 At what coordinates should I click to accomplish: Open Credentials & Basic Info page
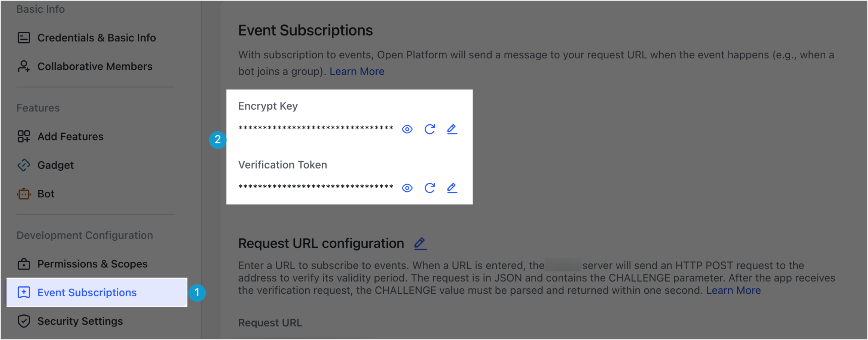[97, 38]
